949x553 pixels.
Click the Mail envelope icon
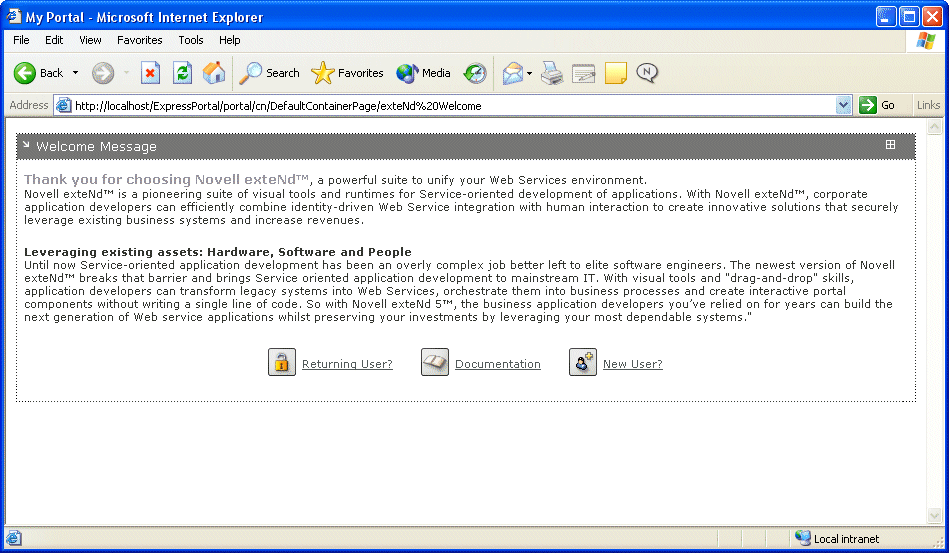[513, 73]
